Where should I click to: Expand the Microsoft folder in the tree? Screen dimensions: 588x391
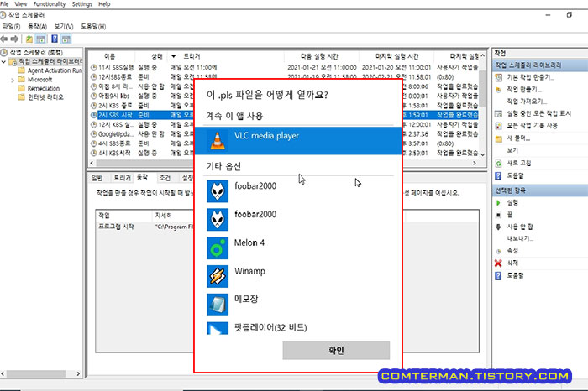(x=13, y=80)
